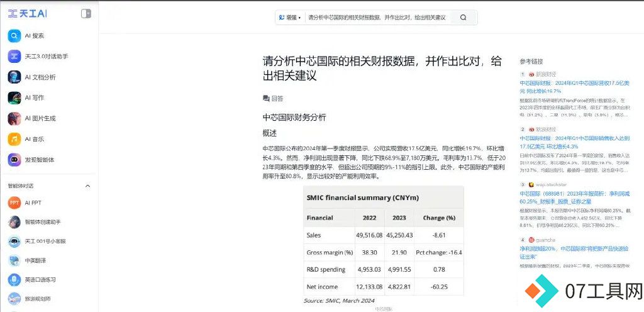Click the 概述 subheading

(270, 133)
